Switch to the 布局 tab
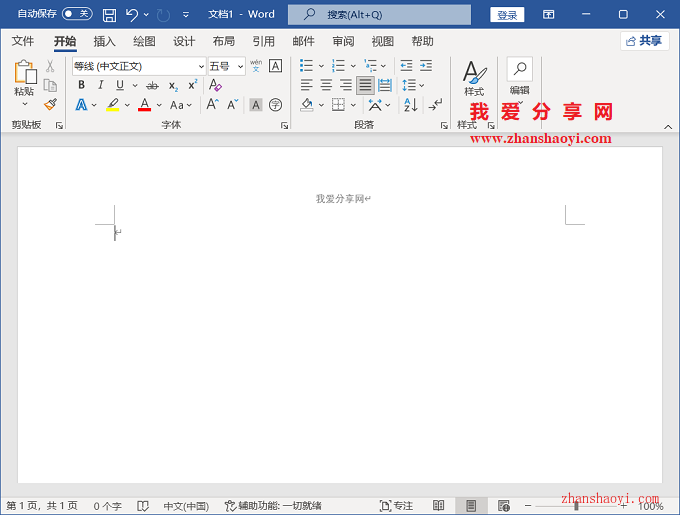 click(x=224, y=41)
